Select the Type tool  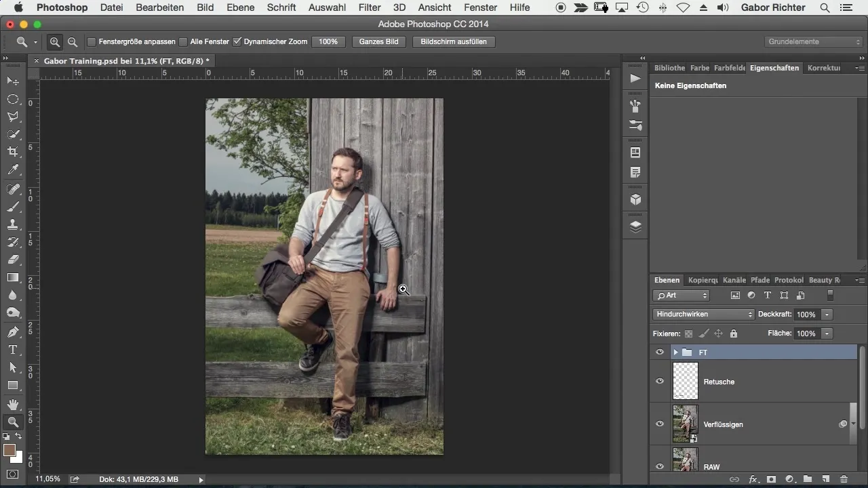click(13, 350)
